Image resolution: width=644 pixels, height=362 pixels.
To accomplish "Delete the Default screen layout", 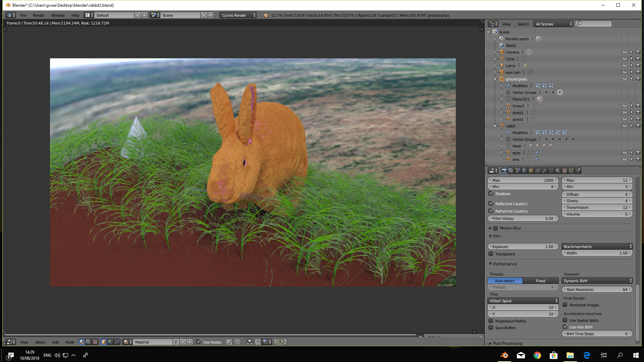I will (144, 15).
